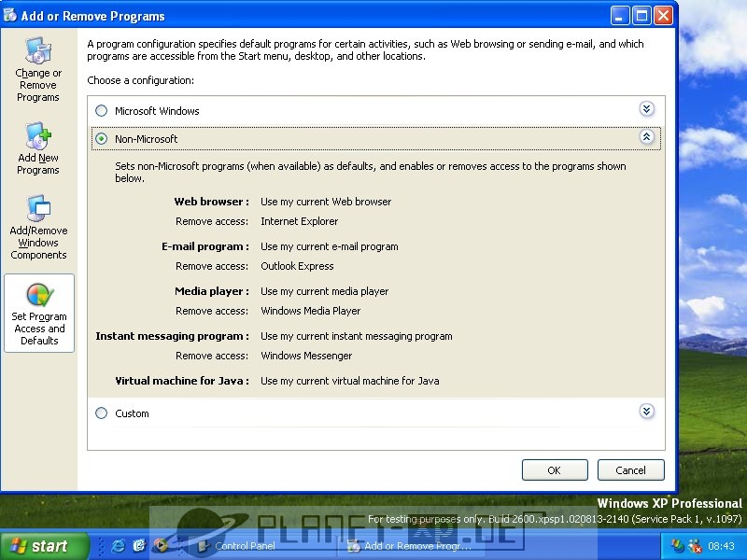Screen dimensions: 747x560
Task: Expand the Custom configuration details
Action: pos(646,412)
